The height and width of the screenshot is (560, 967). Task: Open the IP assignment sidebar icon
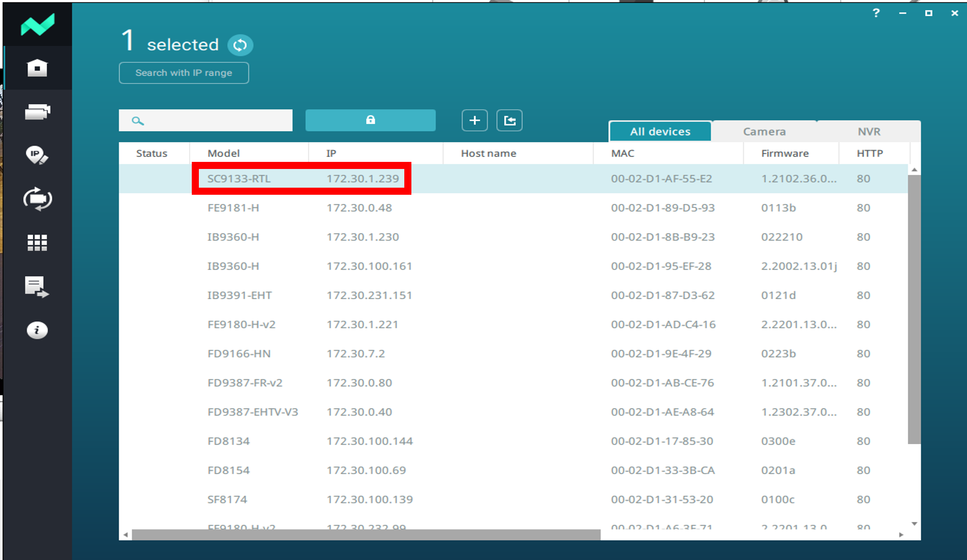pyautogui.click(x=37, y=155)
